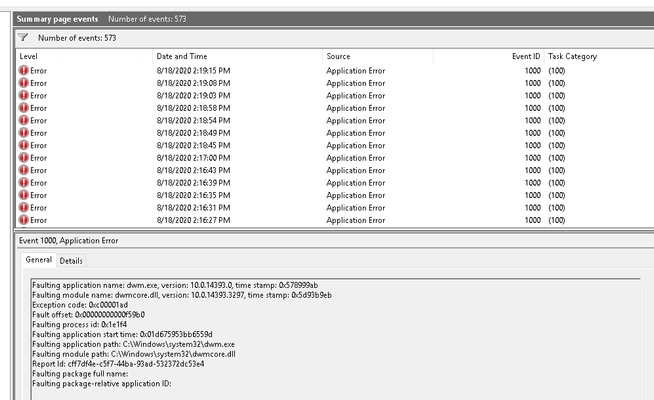Click date cell 8/18/2020 2:19:08 PM
Screen dimensions: 654x400
click(x=194, y=83)
